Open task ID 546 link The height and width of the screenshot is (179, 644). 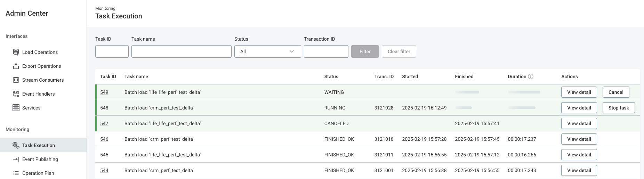point(104,139)
